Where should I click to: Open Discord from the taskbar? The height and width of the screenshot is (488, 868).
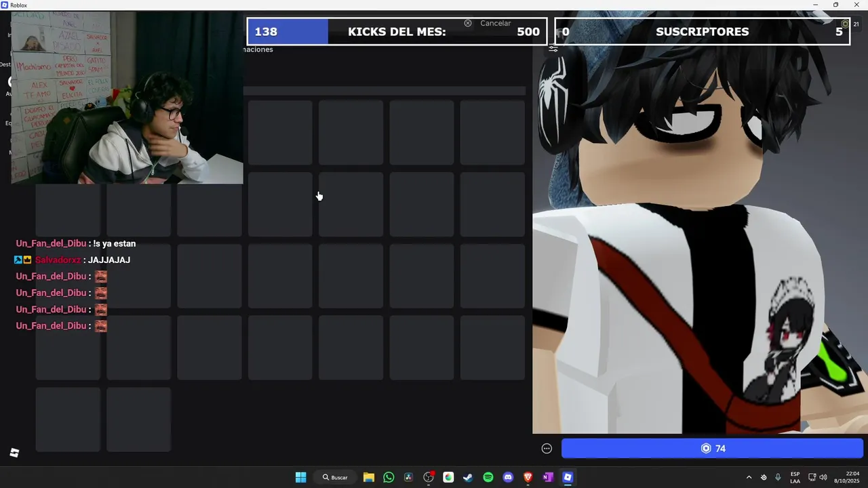point(508,477)
